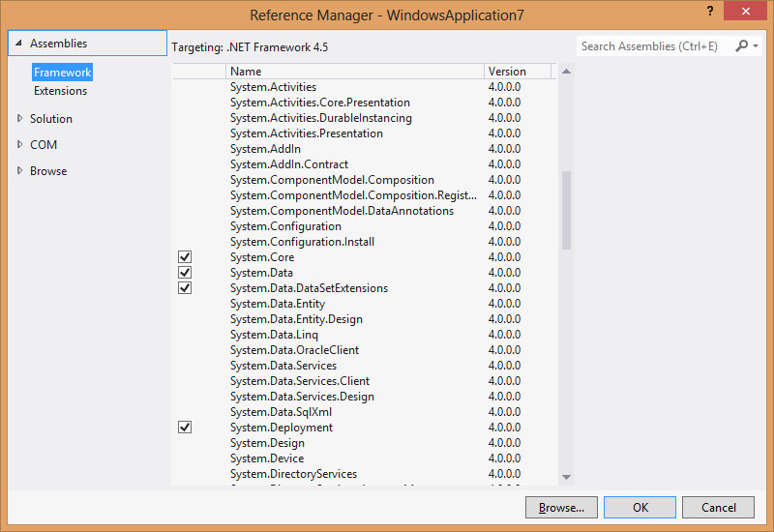Select System.ComponentModel.Composition.Regist... row
Image resolution: width=774 pixels, height=532 pixels.
click(365, 195)
